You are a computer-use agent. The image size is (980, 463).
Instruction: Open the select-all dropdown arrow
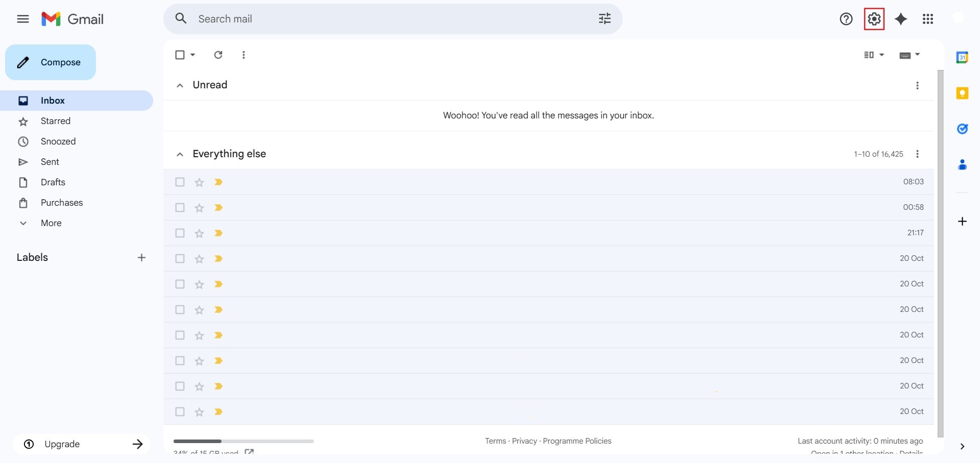coord(193,55)
